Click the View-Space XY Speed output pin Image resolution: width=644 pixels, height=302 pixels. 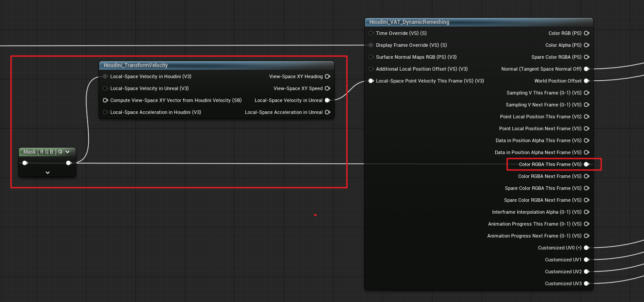(x=327, y=88)
